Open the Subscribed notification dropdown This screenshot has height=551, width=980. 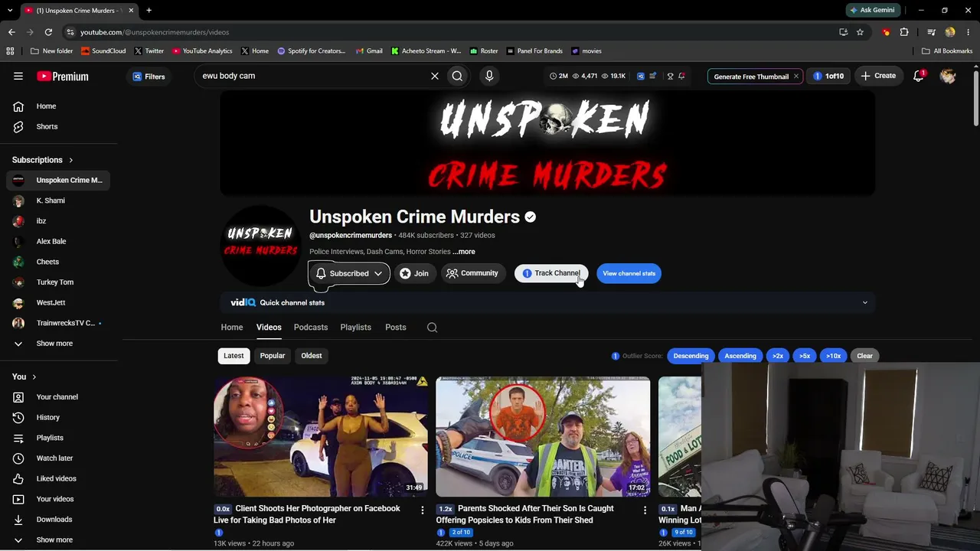[x=349, y=273]
